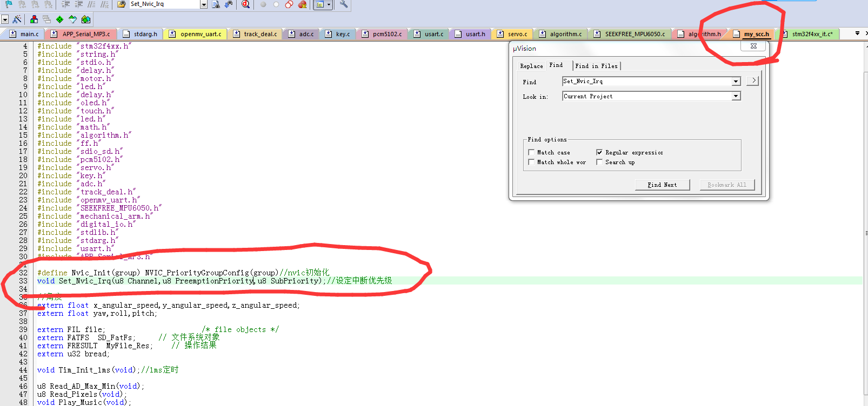Start the debug session icon
This screenshot has width=868, height=406.
point(246,4)
